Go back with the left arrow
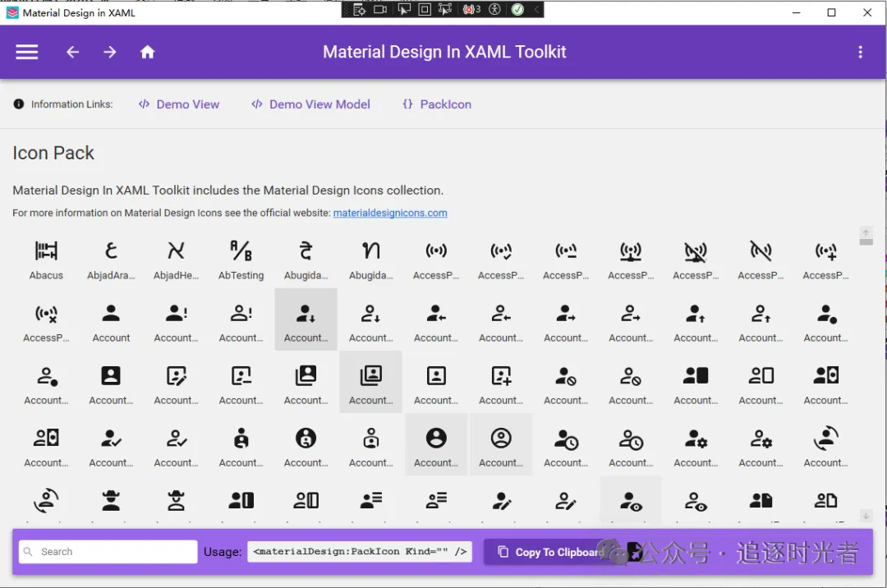Screen dimensions: 887x588 pyautogui.click(x=72, y=52)
